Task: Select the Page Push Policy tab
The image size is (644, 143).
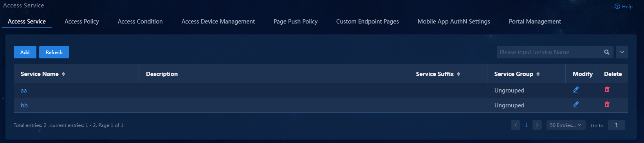Action: 296,22
